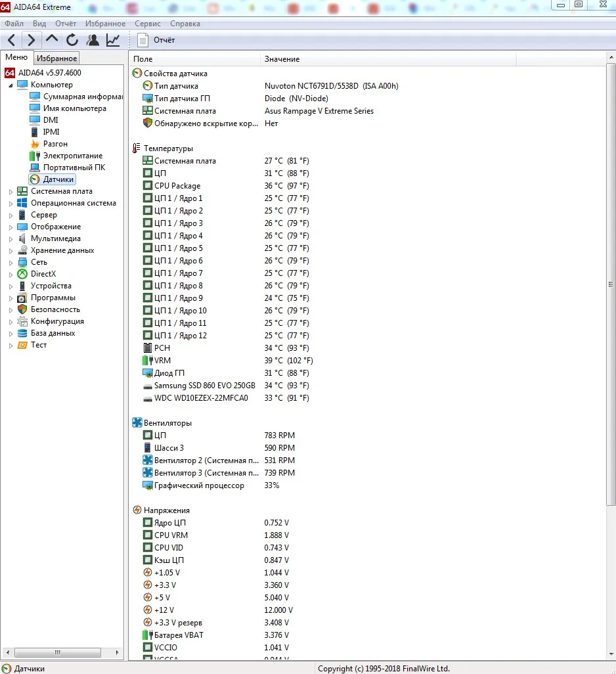Open the Файл menu

(x=14, y=24)
